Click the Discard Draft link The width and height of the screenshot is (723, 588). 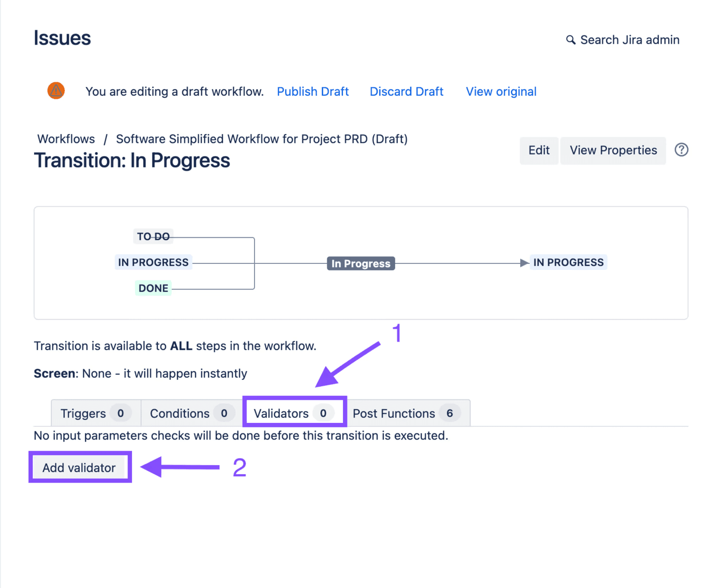click(406, 91)
